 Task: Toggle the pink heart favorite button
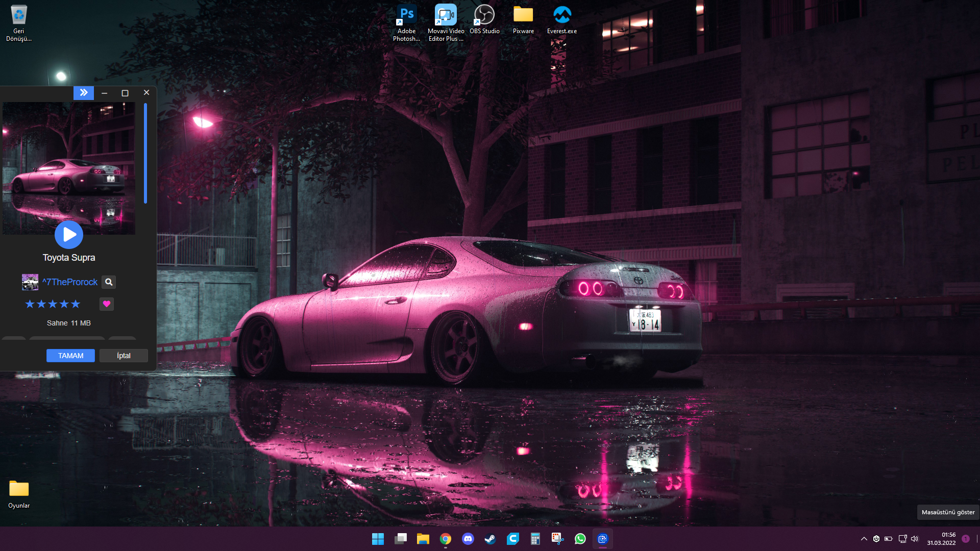[107, 304]
